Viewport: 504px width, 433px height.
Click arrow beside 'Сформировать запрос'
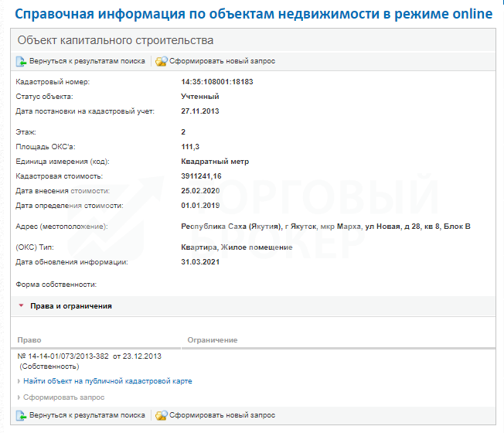(x=19, y=397)
